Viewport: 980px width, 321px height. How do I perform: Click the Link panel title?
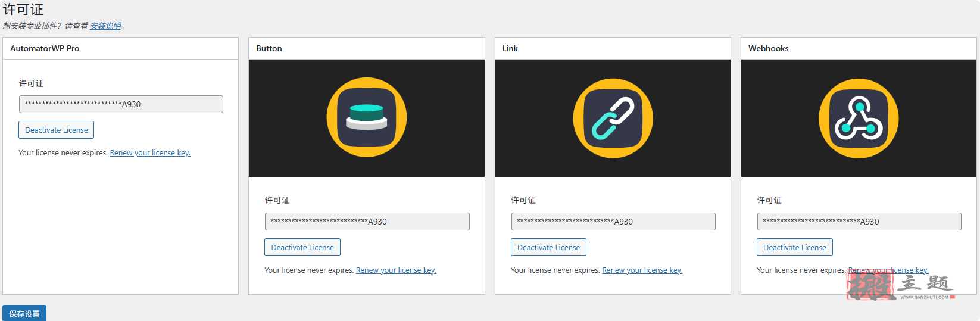click(x=510, y=48)
